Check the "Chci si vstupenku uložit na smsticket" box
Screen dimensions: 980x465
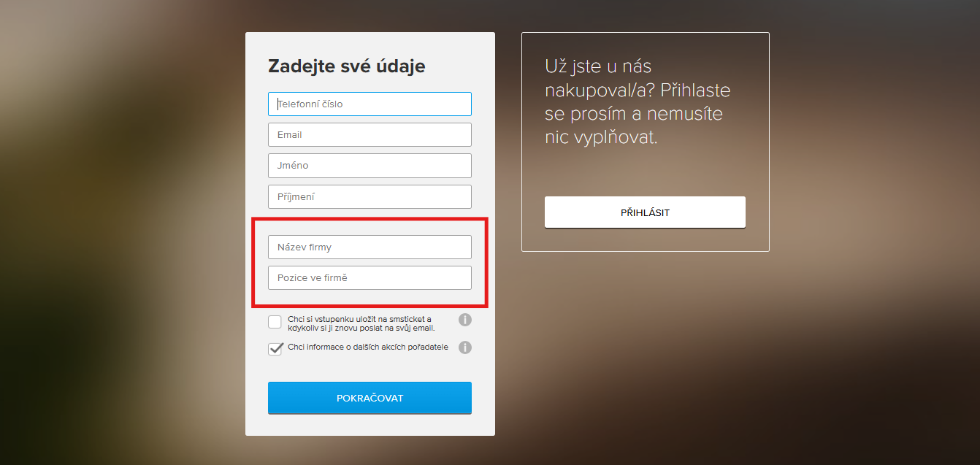pyautogui.click(x=275, y=321)
